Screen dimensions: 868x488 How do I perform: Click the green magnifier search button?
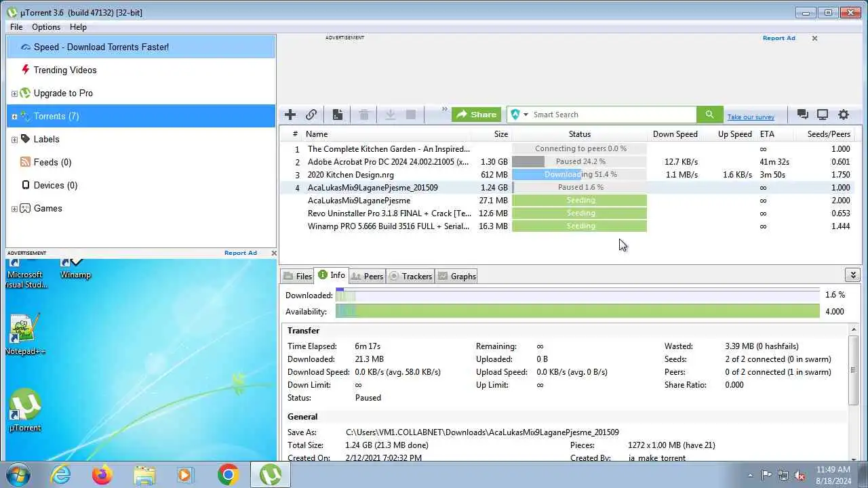[x=709, y=115]
